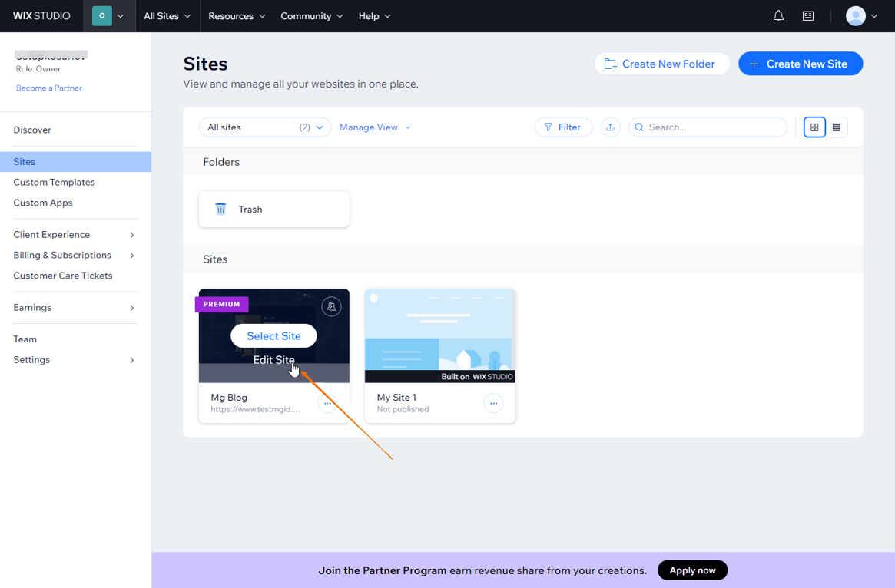Open more actions for My Site 1

click(493, 403)
